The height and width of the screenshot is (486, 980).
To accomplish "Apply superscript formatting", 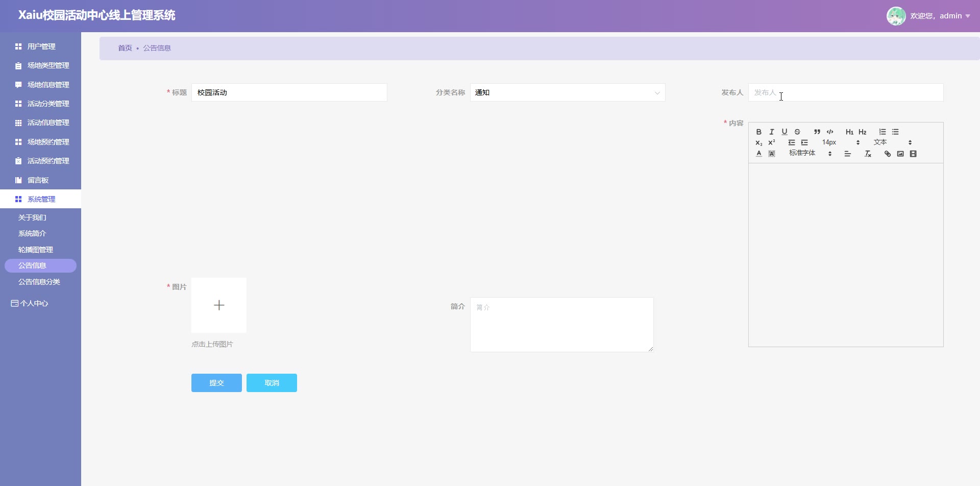I will [772, 142].
